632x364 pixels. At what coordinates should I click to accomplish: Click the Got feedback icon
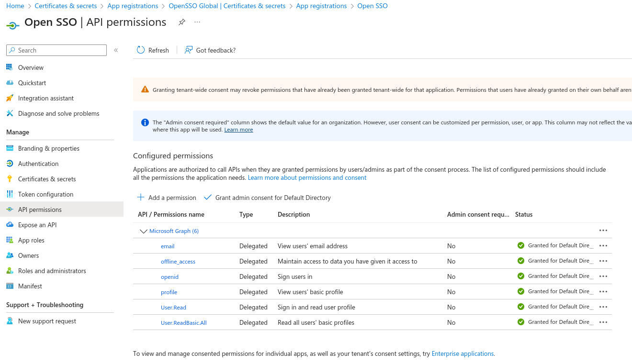(189, 50)
